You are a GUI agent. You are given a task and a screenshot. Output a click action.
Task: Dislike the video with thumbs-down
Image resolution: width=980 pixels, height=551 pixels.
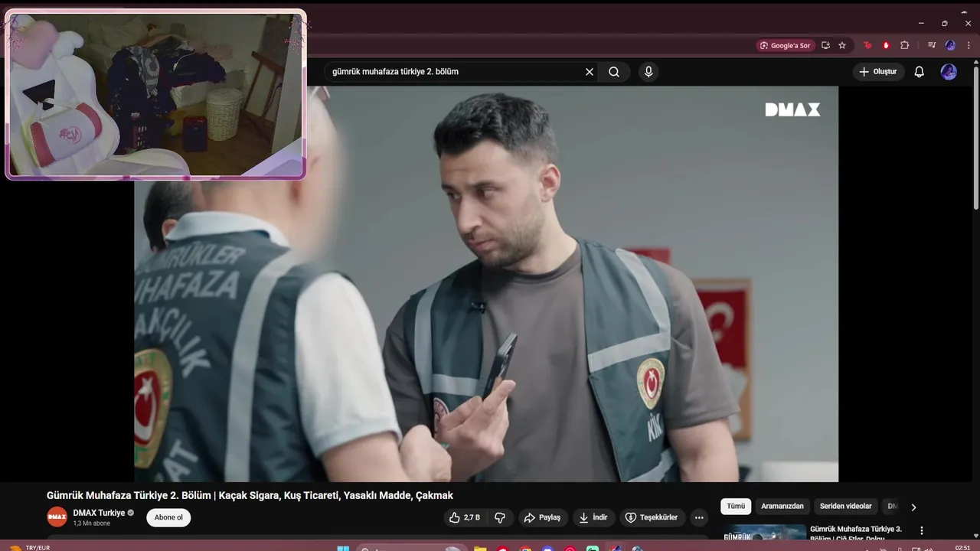click(500, 518)
